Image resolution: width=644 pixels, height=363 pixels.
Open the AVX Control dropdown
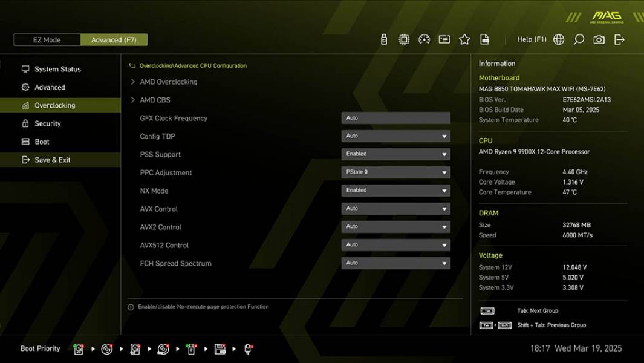click(x=395, y=209)
